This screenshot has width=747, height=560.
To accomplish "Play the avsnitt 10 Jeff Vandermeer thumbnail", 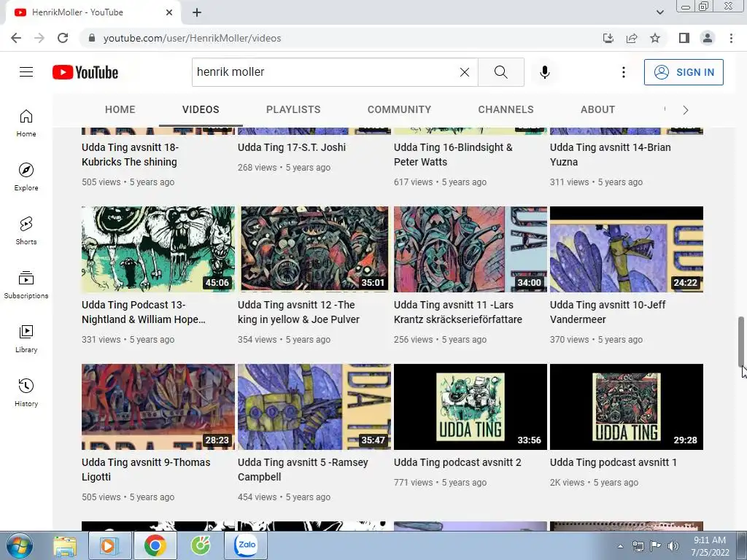I will [627, 249].
